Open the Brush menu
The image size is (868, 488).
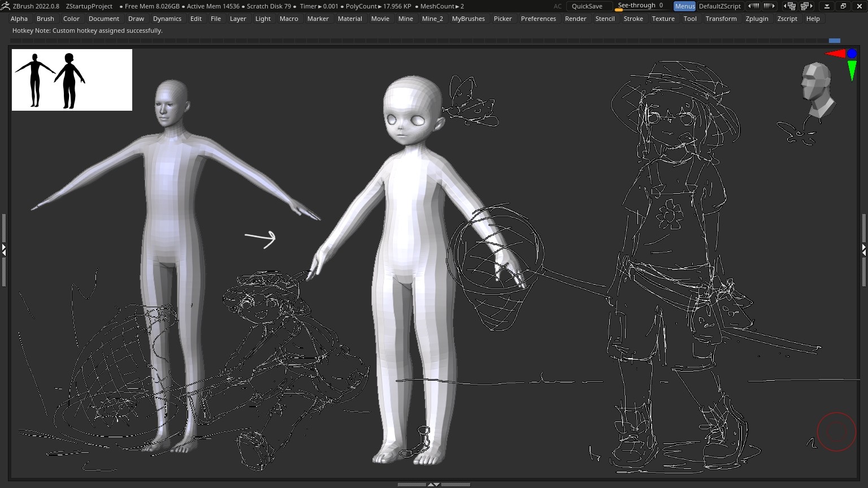click(45, 19)
